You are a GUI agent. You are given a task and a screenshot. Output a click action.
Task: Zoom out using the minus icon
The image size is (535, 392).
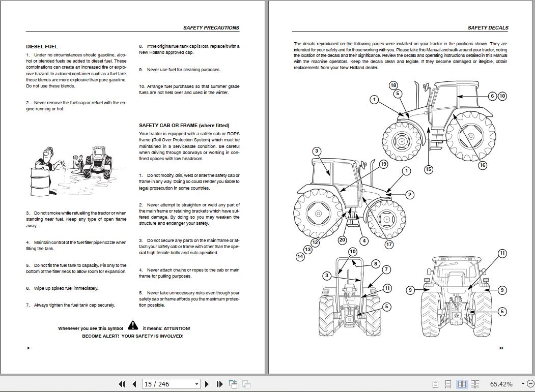pyautogui.click(x=530, y=384)
